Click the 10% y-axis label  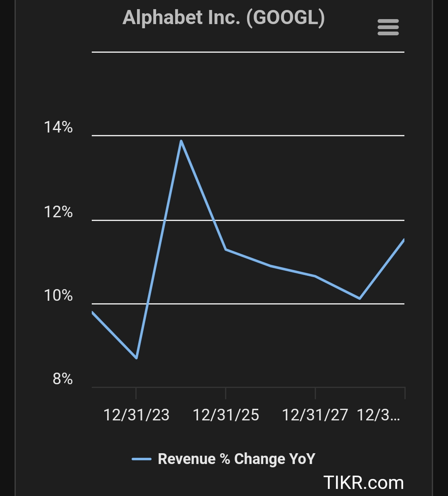(58, 296)
